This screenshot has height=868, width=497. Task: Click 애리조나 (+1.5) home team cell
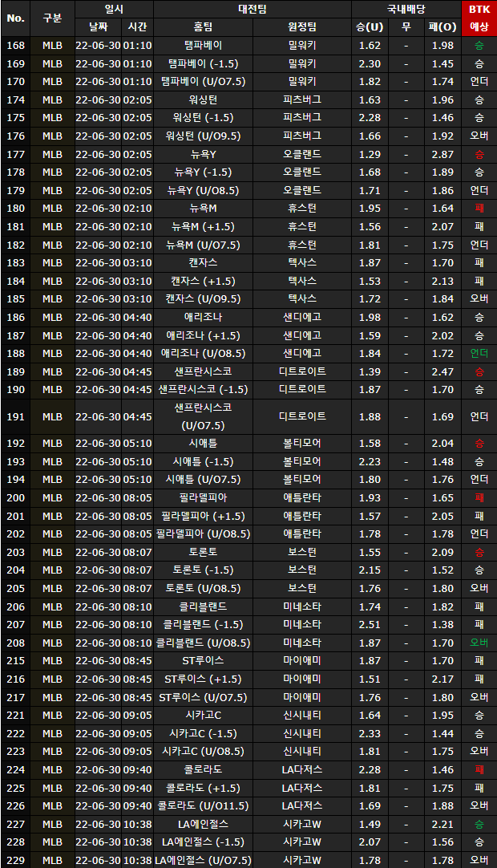pyautogui.click(x=203, y=335)
